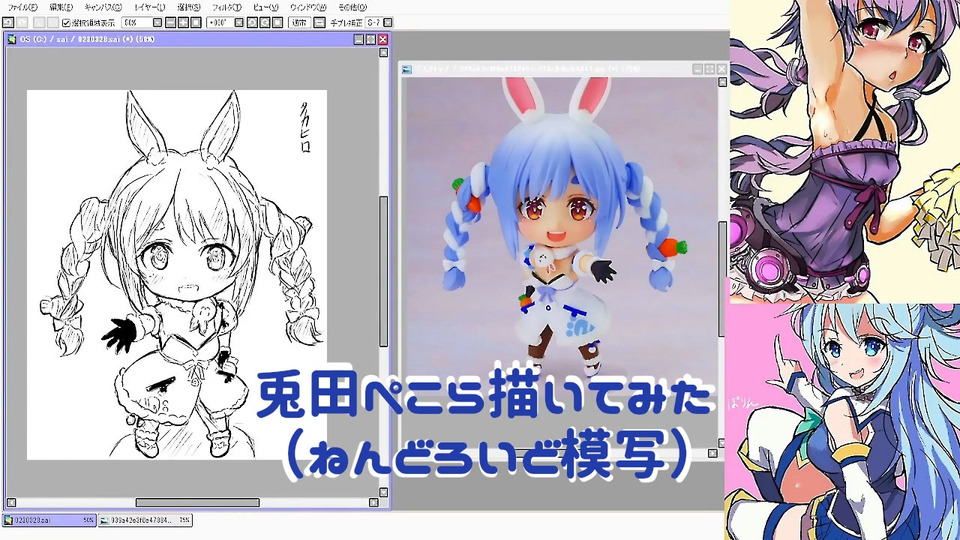Image resolution: width=960 pixels, height=540 pixels.
Task: Click figure photo window vertical scrollbar thumb
Action: tap(722, 279)
